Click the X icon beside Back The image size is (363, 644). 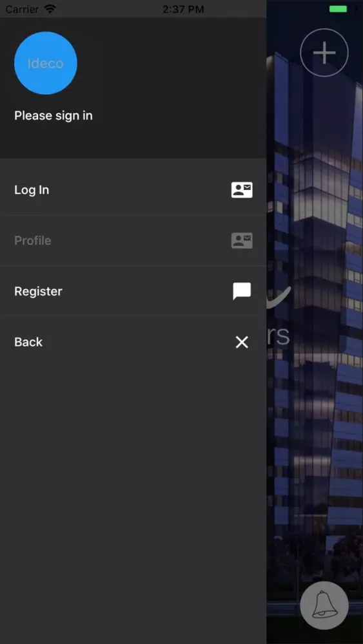242,342
